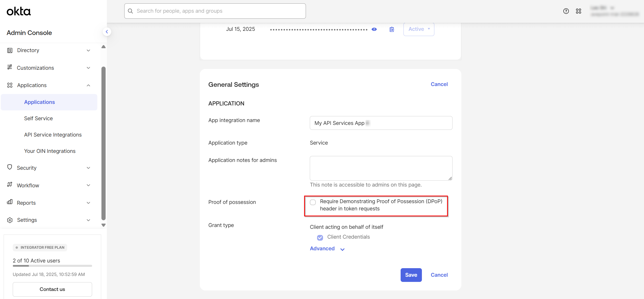644x299 pixels.
Task: Open the Directory section icon in sidebar
Action: (10, 50)
